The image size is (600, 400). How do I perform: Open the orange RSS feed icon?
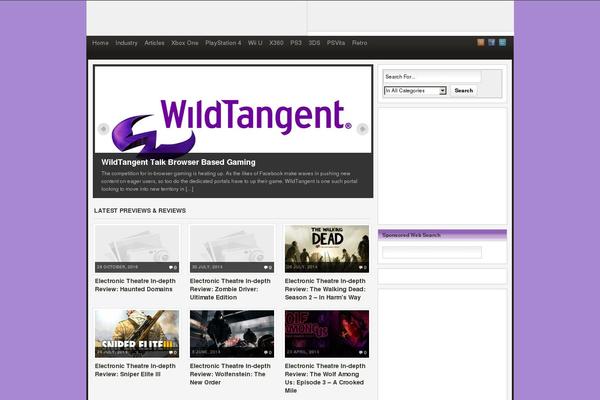click(x=481, y=42)
